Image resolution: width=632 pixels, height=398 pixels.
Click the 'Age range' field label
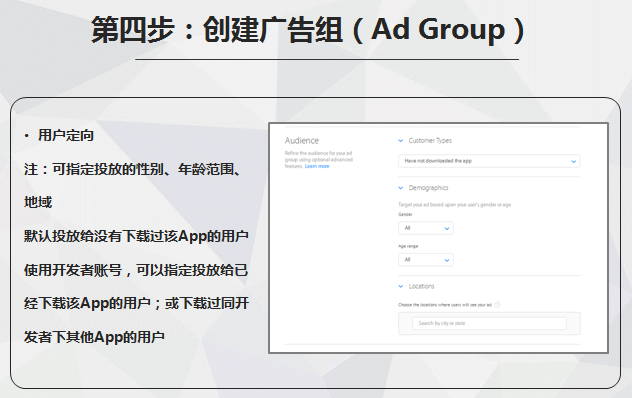(x=408, y=246)
